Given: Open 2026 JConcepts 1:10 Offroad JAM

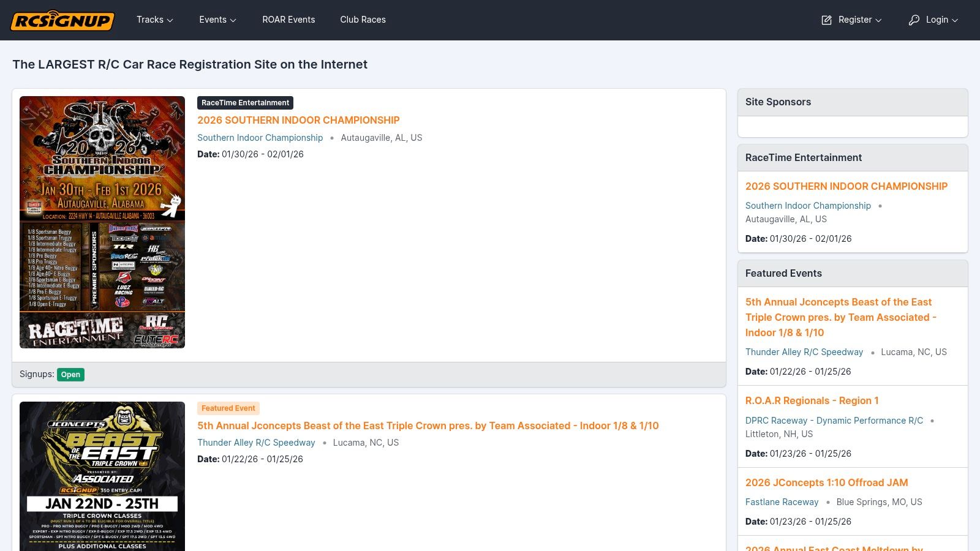Looking at the screenshot, I should (826, 482).
